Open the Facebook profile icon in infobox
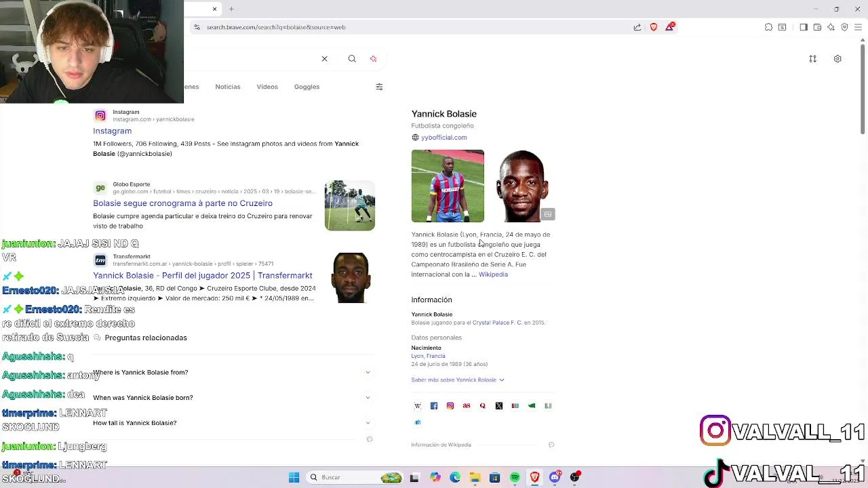 [x=434, y=406]
